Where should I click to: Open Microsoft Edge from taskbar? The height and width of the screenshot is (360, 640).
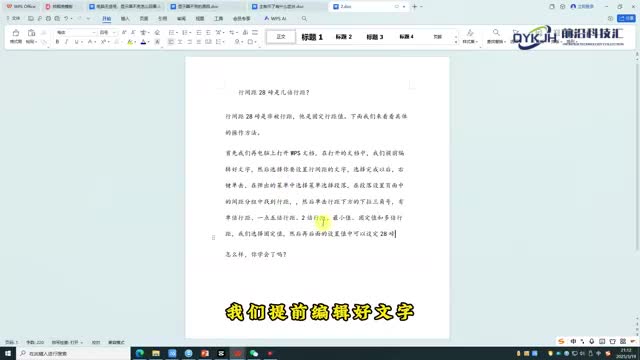point(140,353)
